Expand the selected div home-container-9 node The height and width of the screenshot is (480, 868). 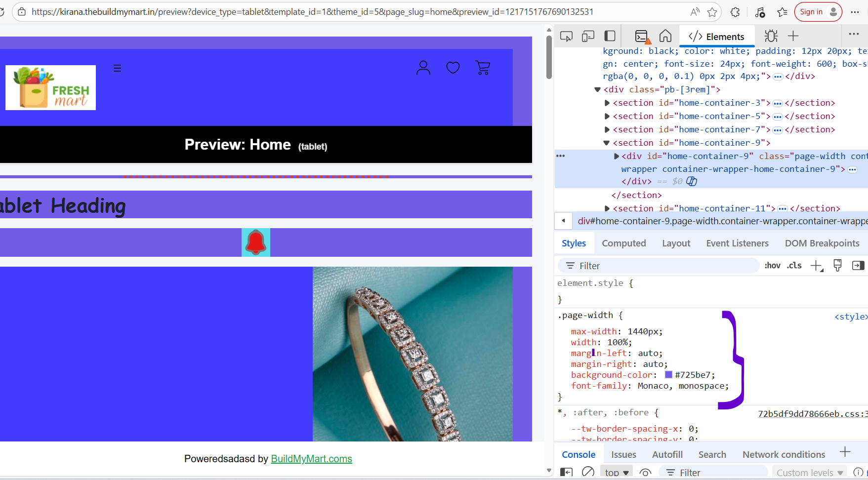point(616,156)
